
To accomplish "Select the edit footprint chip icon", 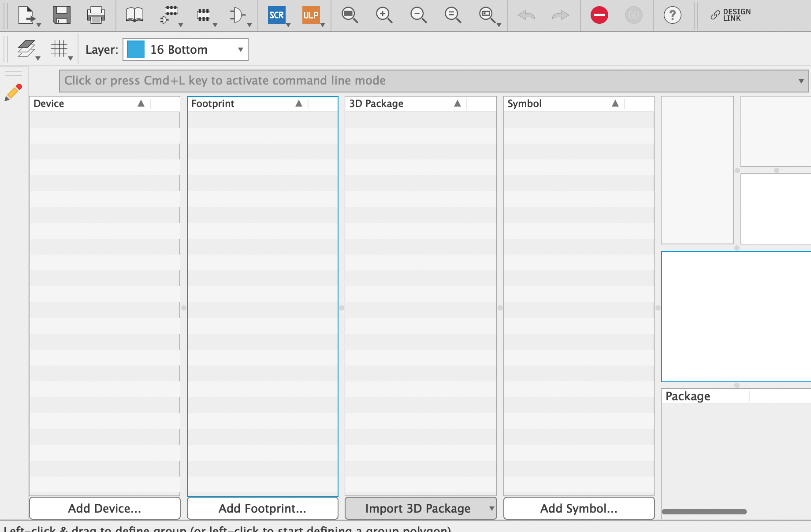I will pyautogui.click(x=203, y=15).
